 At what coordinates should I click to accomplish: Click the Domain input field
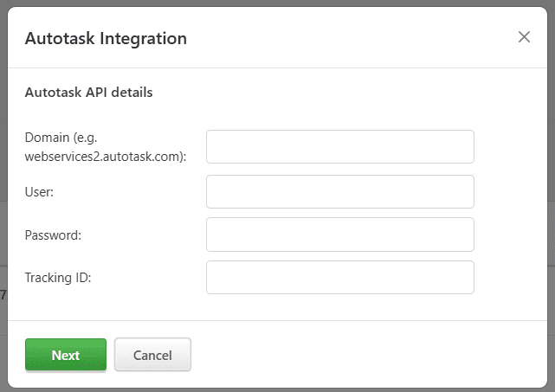pyautogui.click(x=340, y=146)
